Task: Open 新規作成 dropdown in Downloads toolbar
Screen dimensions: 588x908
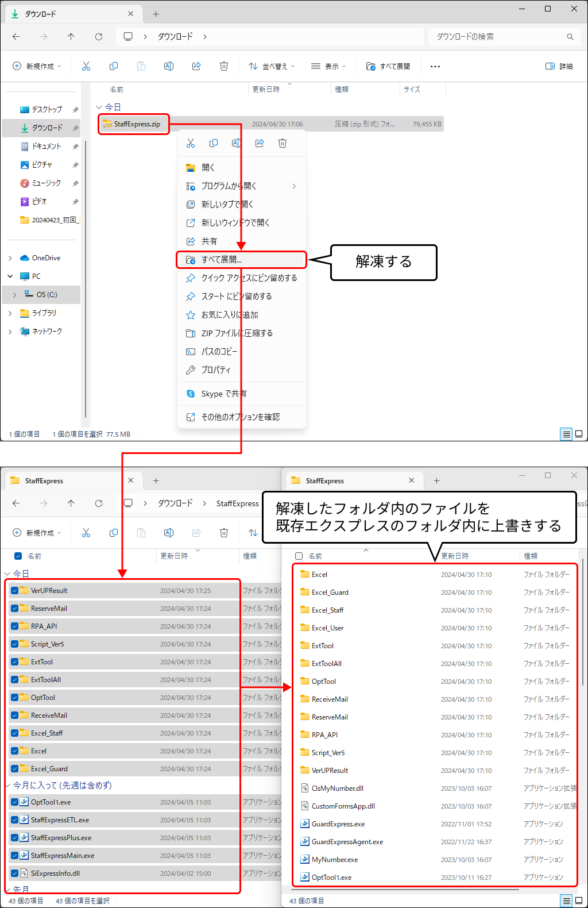Action: point(37,67)
